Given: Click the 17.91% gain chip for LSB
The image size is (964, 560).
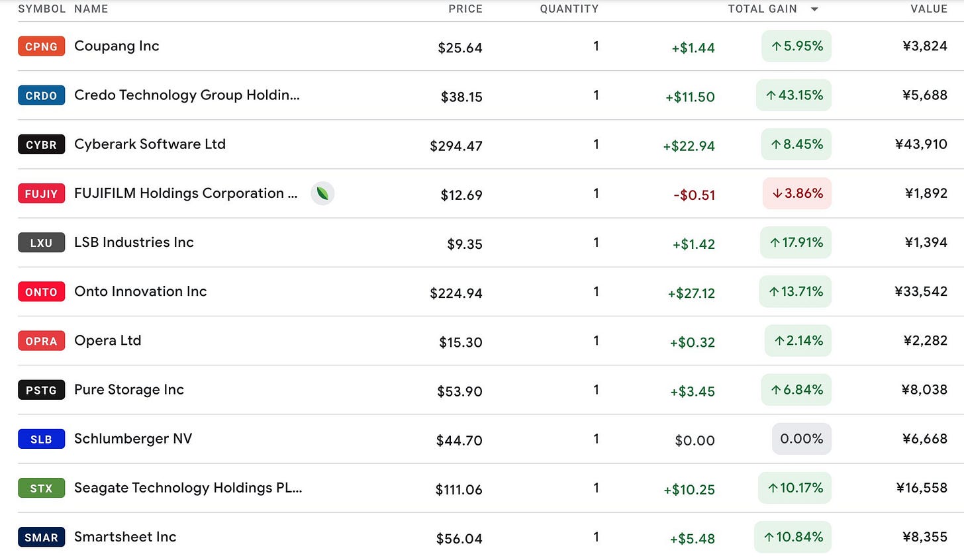Looking at the screenshot, I should (796, 242).
